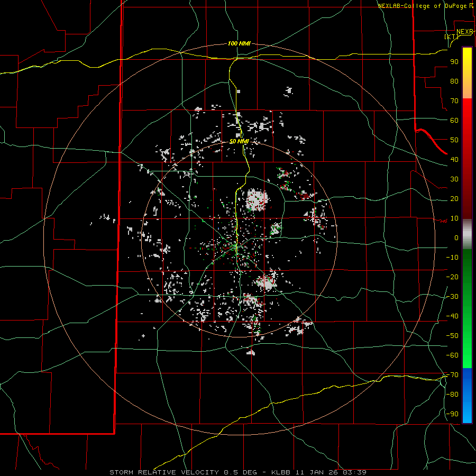Click the yellow NEXR label above the scale
This screenshot has width=476, height=476.
465,32
